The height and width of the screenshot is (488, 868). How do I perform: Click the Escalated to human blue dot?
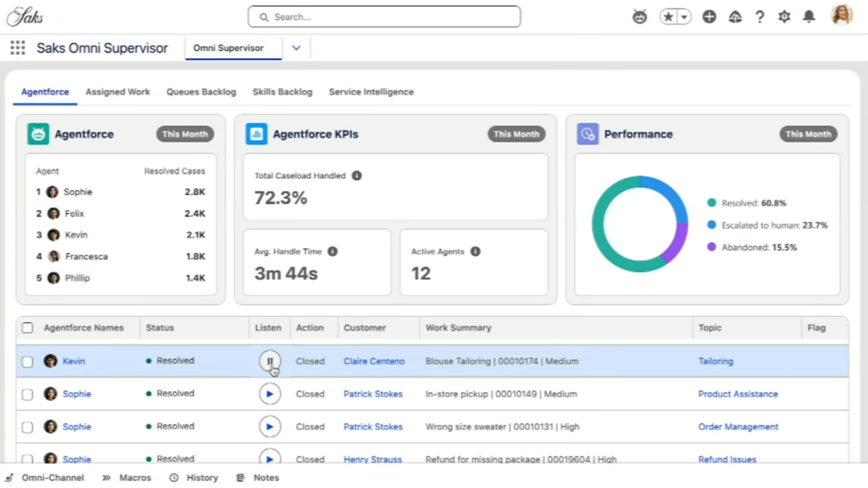[711, 224]
